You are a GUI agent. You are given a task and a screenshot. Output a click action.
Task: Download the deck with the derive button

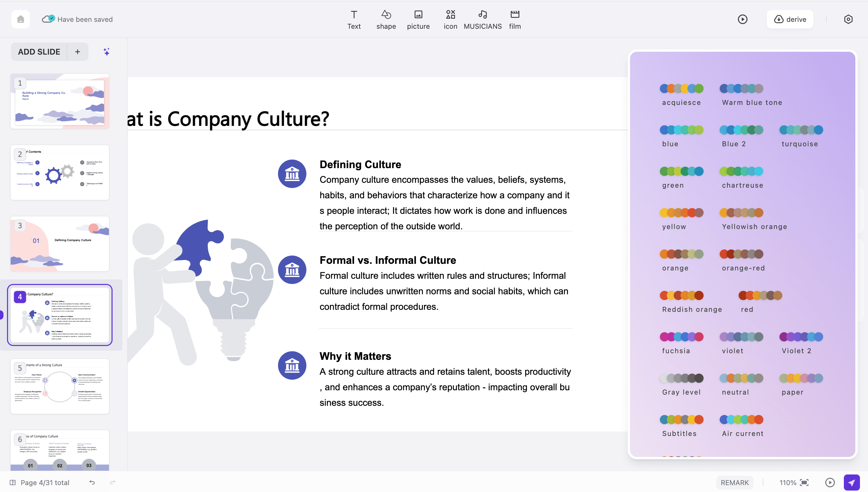[790, 19]
